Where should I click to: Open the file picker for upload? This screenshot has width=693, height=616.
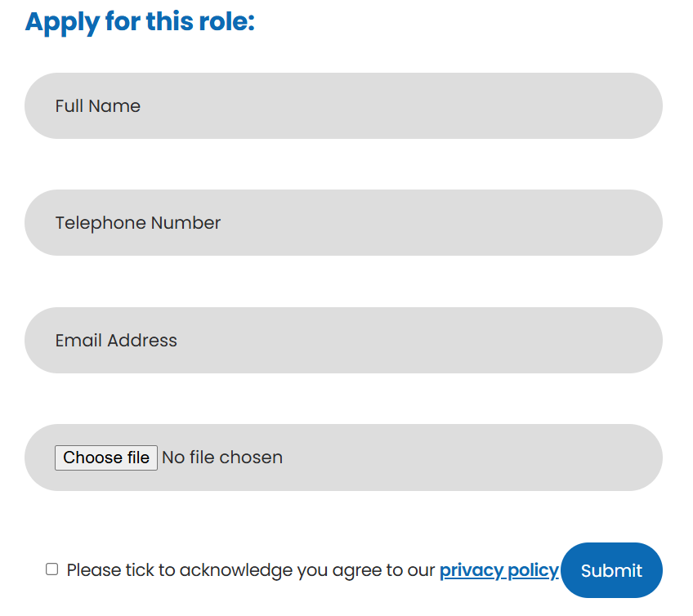pos(106,458)
